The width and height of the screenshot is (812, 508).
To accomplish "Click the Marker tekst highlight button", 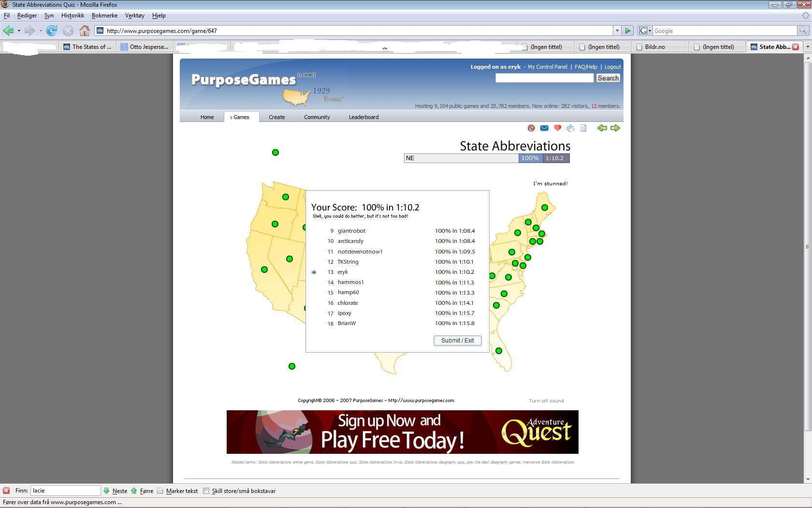I will pos(177,491).
